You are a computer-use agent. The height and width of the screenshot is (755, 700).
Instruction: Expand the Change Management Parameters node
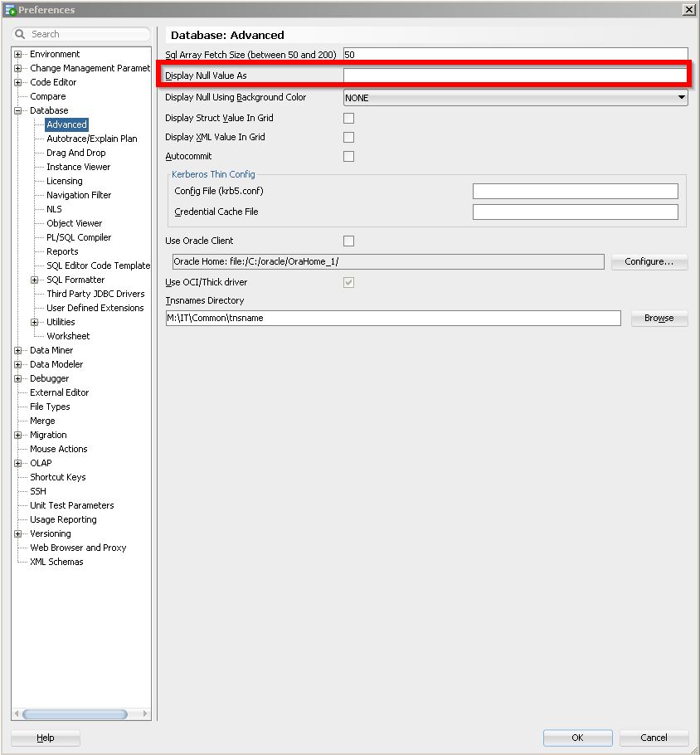coord(17,68)
